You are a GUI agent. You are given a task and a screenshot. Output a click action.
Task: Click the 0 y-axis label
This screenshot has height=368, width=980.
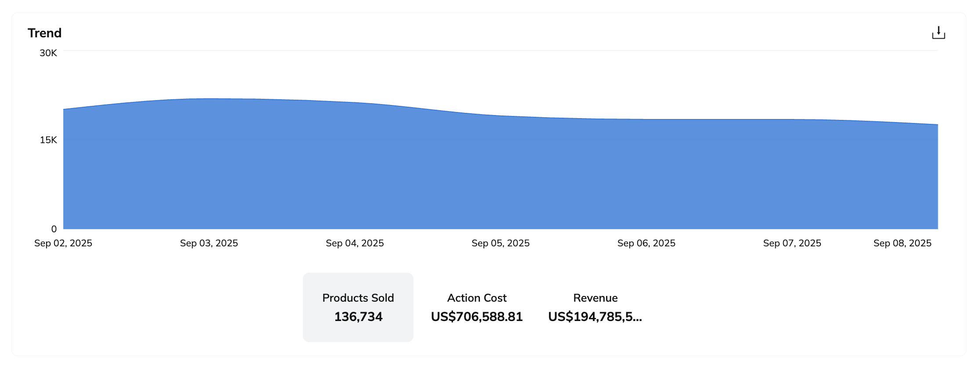(x=54, y=229)
